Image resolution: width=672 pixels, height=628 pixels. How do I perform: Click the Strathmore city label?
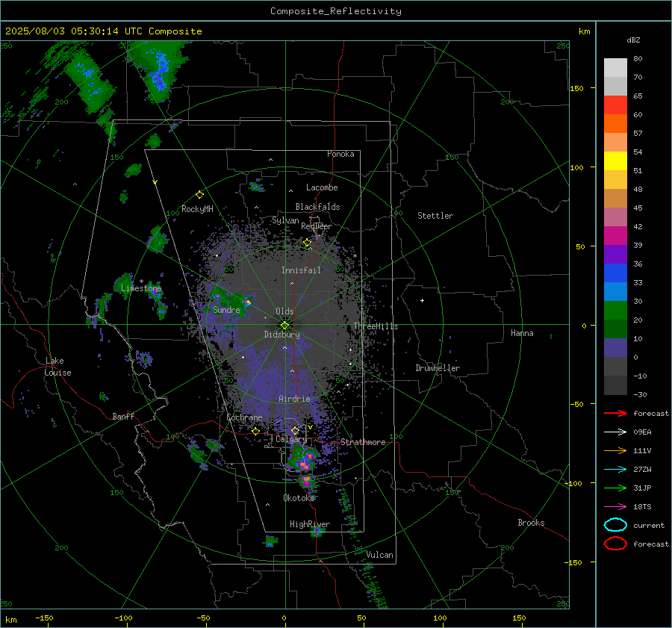point(363,442)
